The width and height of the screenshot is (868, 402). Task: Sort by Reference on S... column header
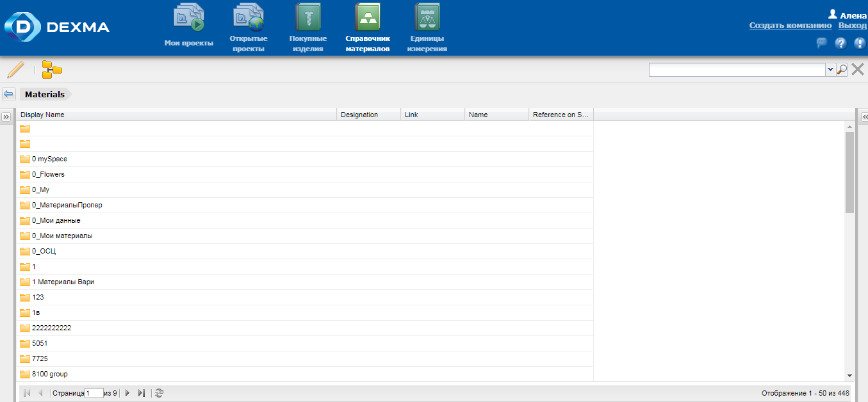561,115
